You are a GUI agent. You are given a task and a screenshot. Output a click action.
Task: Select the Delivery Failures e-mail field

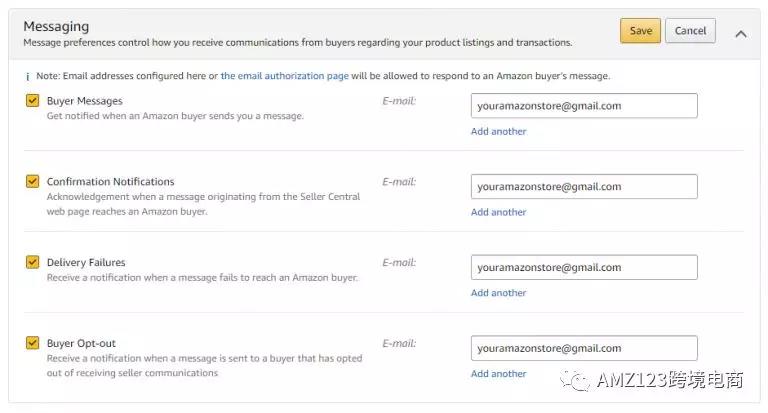(584, 268)
